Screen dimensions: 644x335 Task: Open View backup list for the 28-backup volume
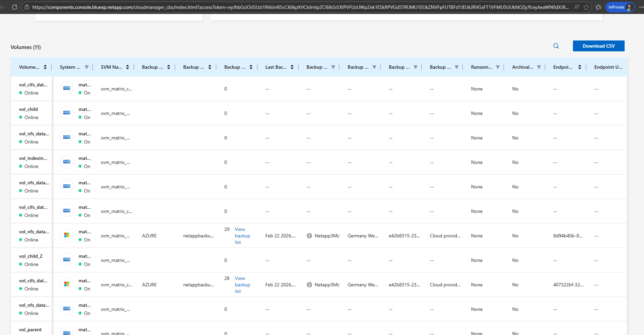tap(242, 285)
